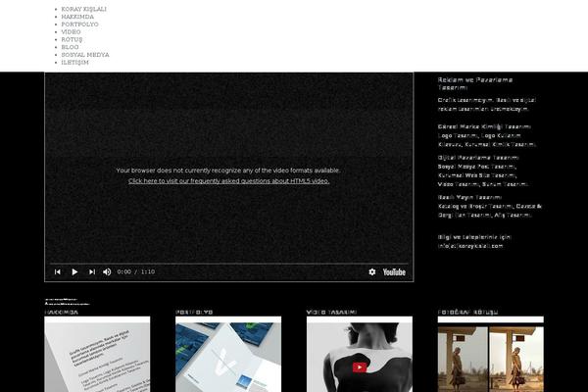Open the Portfolyo brochure thumbnail

[228, 354]
